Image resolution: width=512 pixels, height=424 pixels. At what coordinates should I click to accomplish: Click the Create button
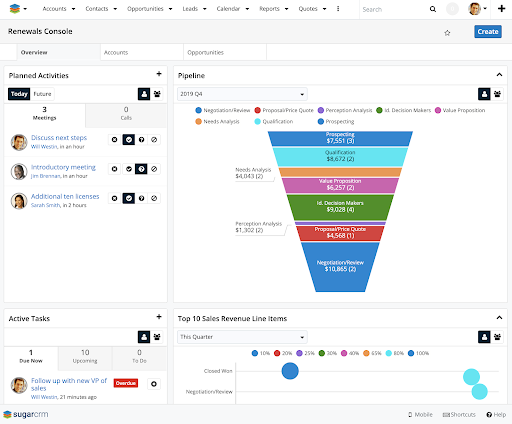(488, 32)
